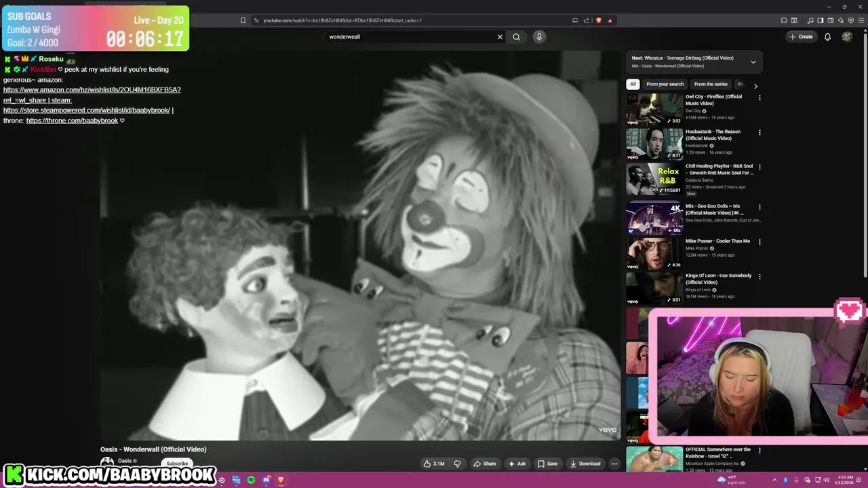Clear the YouTube search box text

click(500, 37)
